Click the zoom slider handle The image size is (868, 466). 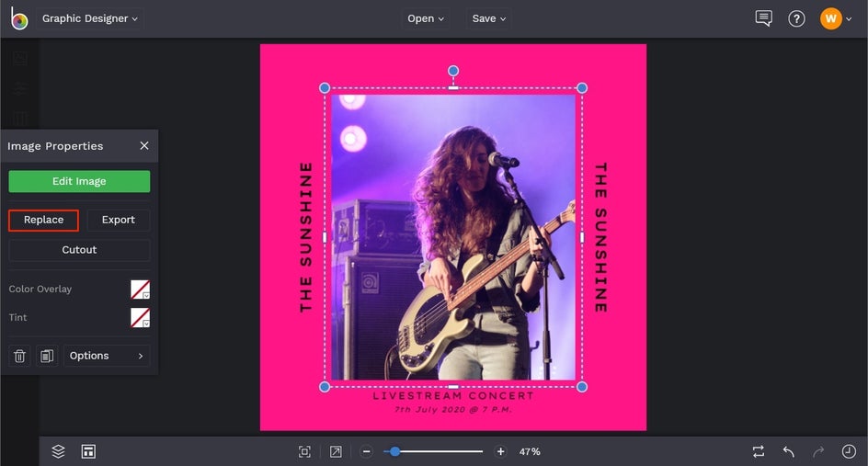tap(394, 451)
